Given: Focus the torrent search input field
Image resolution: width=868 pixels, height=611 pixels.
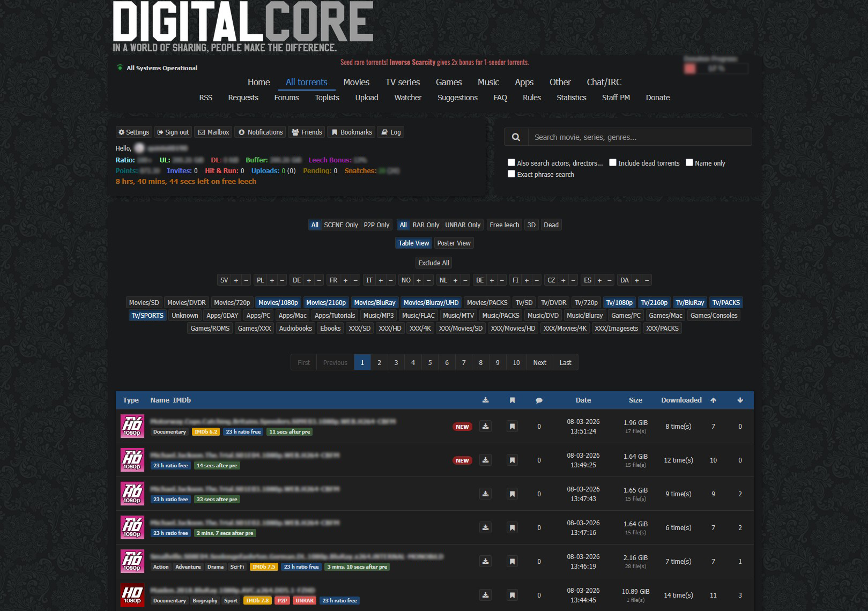Looking at the screenshot, I should tap(639, 137).
